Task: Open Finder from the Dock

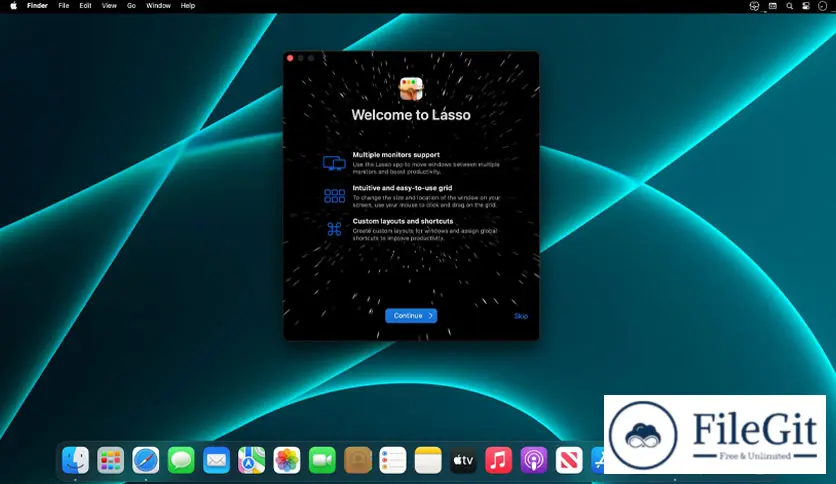Action: click(76, 460)
